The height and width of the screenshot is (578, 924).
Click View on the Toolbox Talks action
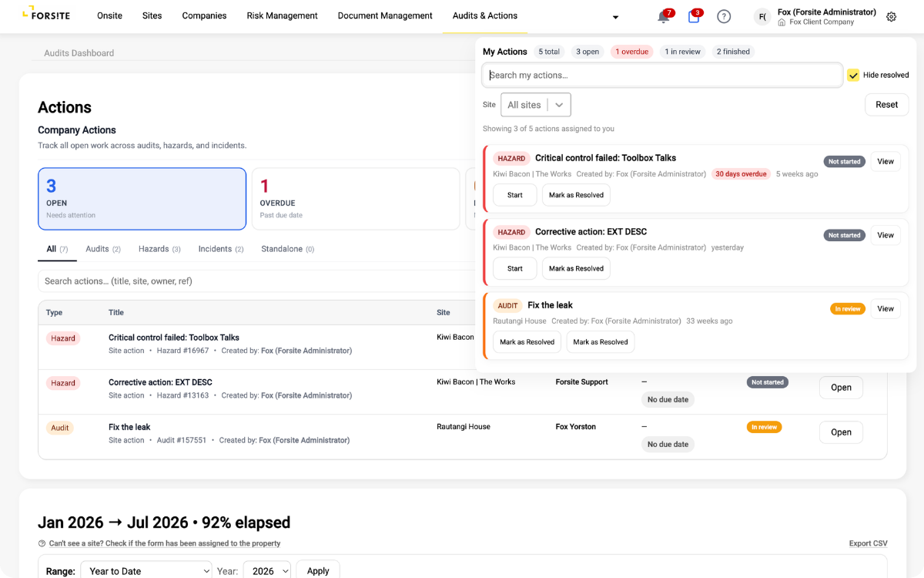tap(885, 161)
